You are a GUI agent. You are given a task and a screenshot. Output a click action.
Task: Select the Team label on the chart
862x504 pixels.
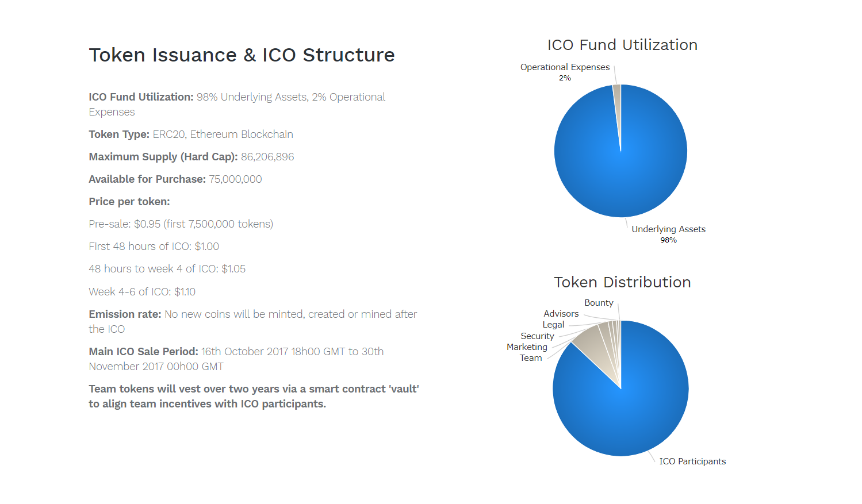[x=531, y=358]
